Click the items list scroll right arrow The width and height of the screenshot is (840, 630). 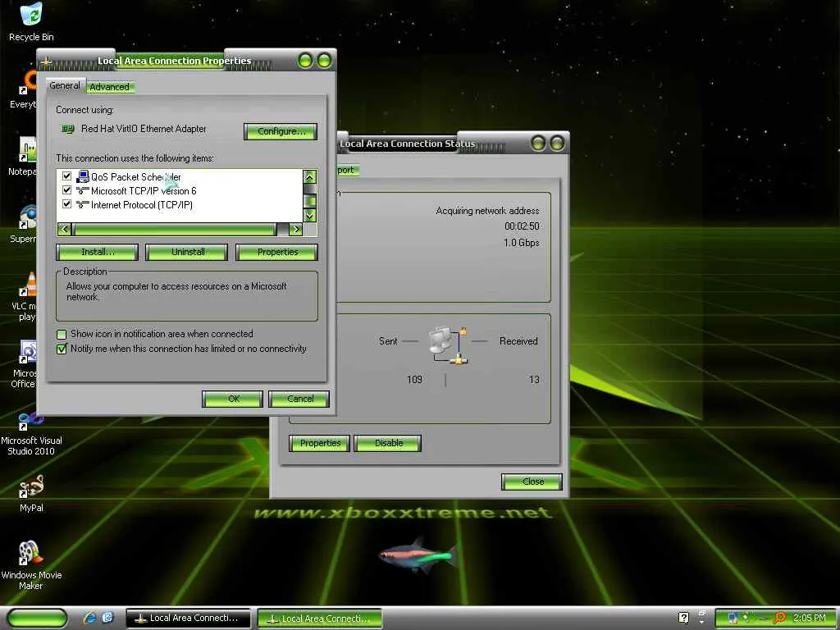click(295, 230)
